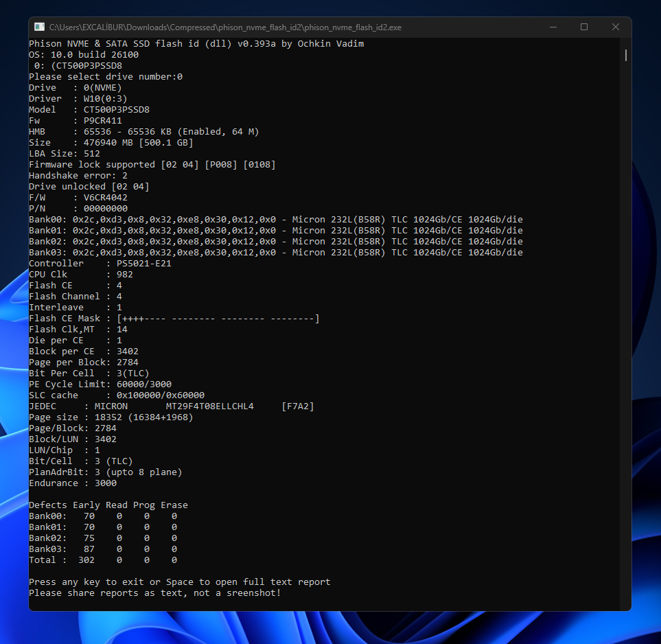Click the Bank03 Micron 232L flash ID line
Screen dimensions: 661x644
[x=276, y=252]
